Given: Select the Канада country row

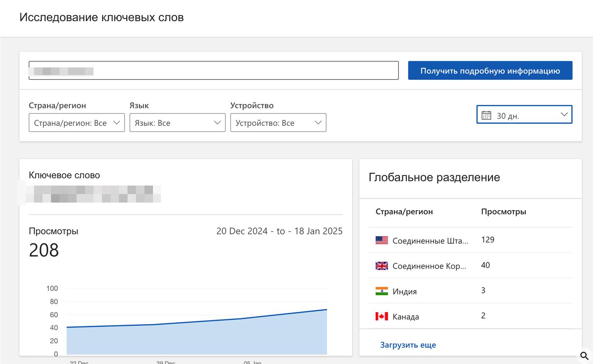Looking at the screenshot, I should click(x=470, y=316).
